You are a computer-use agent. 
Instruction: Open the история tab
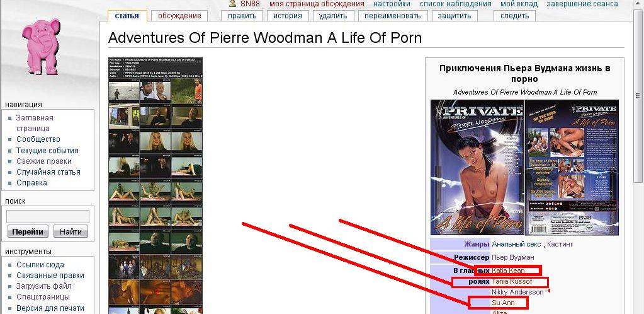coord(288,16)
